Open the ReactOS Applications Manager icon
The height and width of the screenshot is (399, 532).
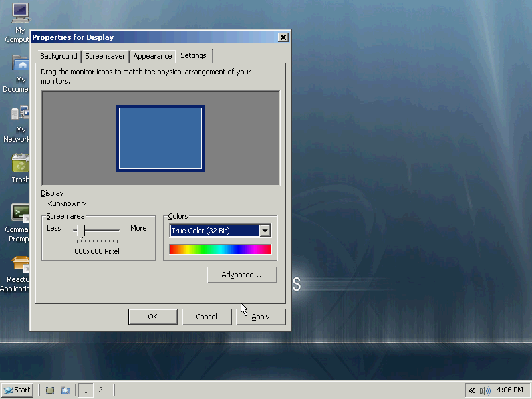click(21, 264)
